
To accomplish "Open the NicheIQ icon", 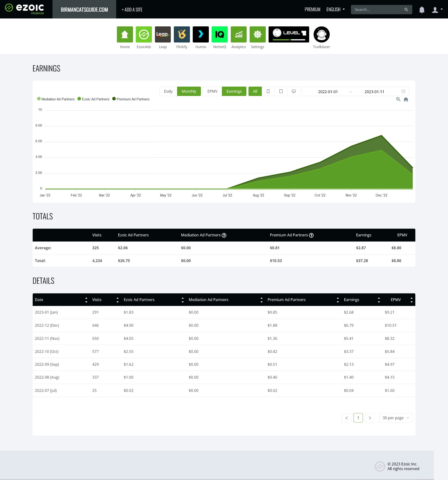I will coord(220,34).
